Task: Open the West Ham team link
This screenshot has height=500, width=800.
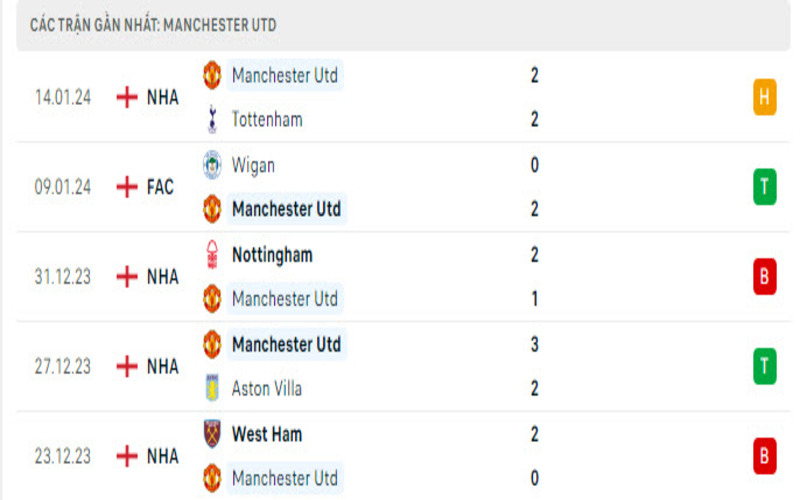Action: click(x=267, y=434)
